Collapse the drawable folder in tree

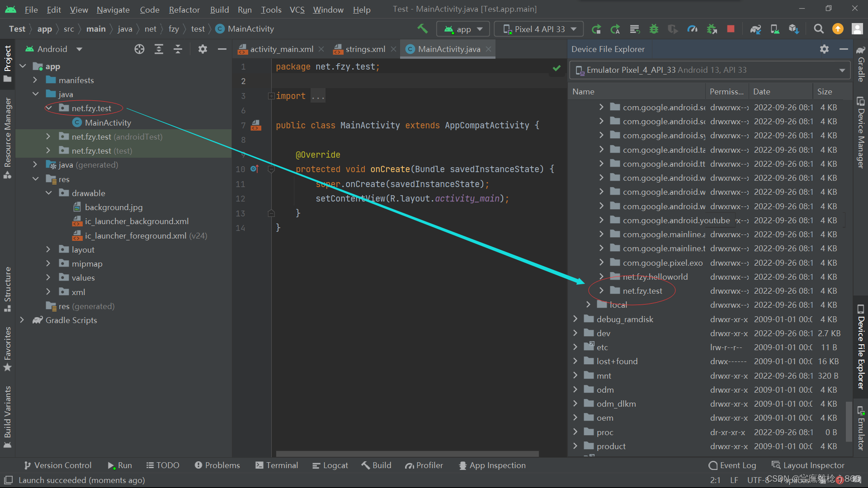(49, 193)
